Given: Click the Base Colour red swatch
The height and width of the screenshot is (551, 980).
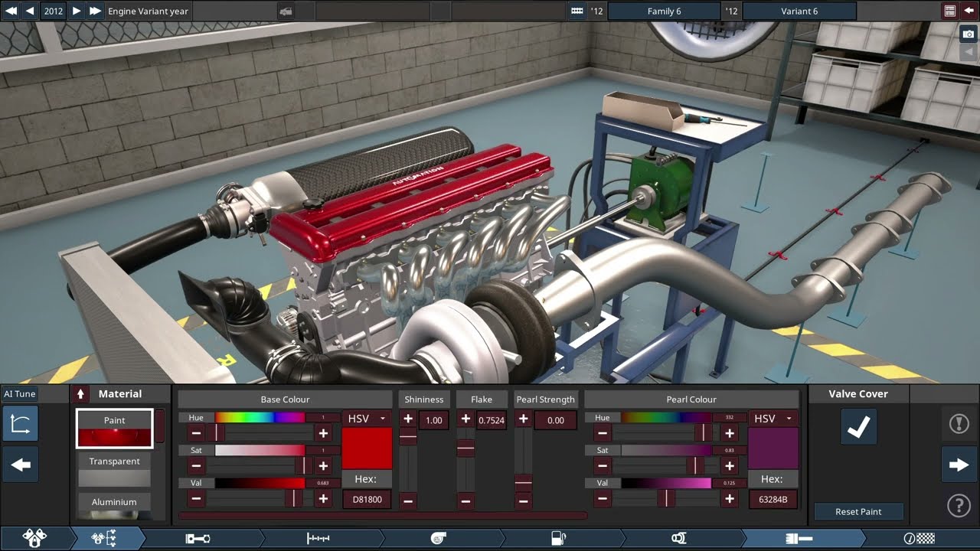Looking at the screenshot, I should tap(367, 448).
